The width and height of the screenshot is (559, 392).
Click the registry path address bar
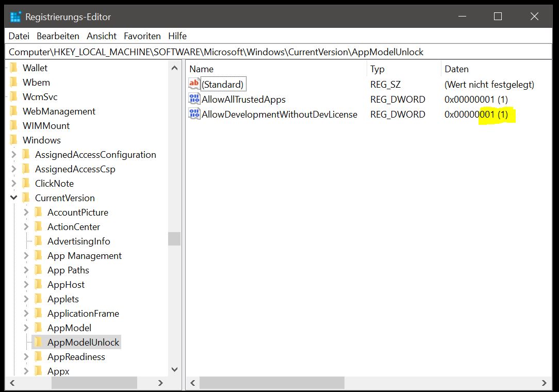coord(278,52)
